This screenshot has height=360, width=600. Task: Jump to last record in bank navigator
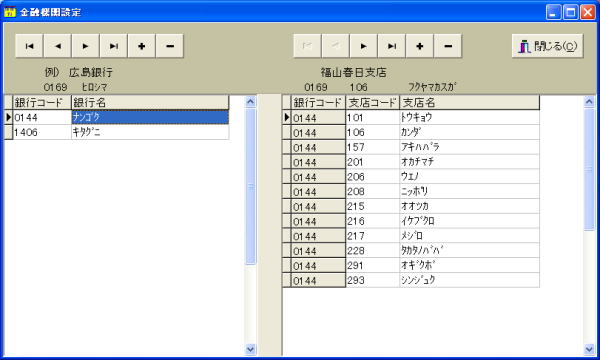[x=114, y=46]
